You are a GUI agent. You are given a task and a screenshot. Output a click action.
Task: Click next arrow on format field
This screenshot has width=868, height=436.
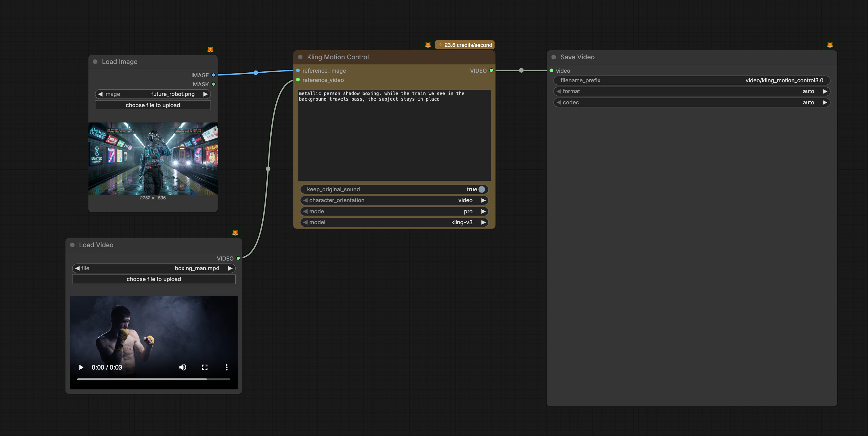point(825,91)
